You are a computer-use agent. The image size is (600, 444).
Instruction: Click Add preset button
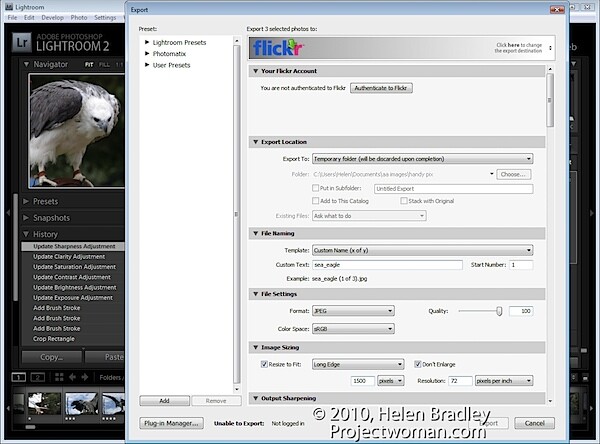pos(165,401)
